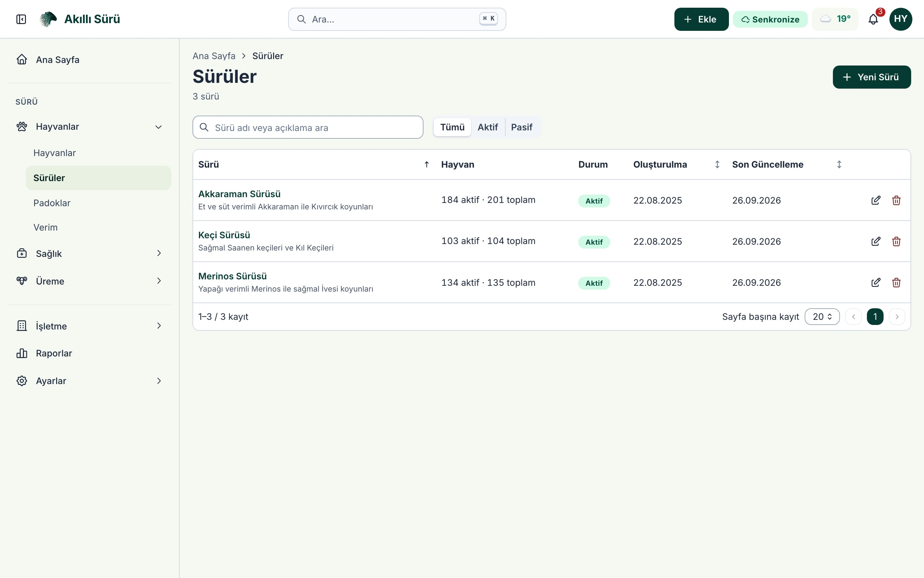Viewport: 924px width, 578px height.
Task: Filter herds by Aktif
Action: pos(488,127)
